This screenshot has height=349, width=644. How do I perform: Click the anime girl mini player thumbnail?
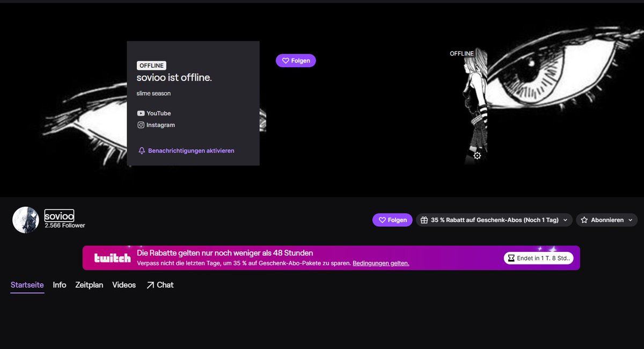click(x=476, y=106)
